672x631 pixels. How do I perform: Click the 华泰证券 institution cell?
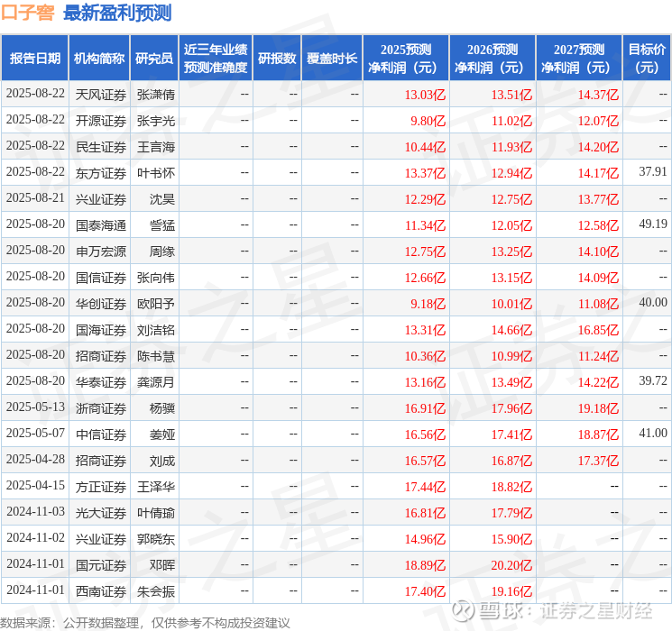coord(101,382)
